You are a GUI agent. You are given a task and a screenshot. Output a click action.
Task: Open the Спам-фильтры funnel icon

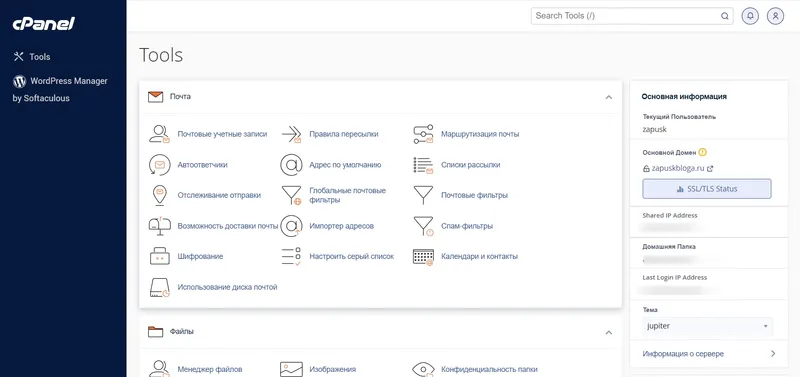tap(423, 226)
